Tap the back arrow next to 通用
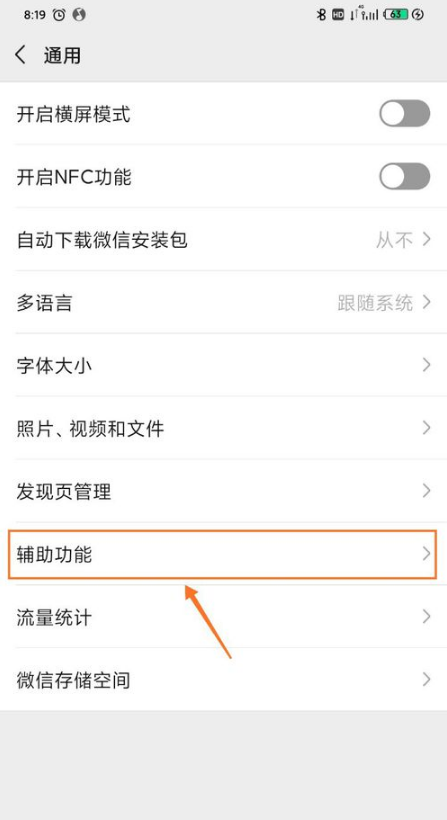The width and height of the screenshot is (447, 820). tap(20, 55)
